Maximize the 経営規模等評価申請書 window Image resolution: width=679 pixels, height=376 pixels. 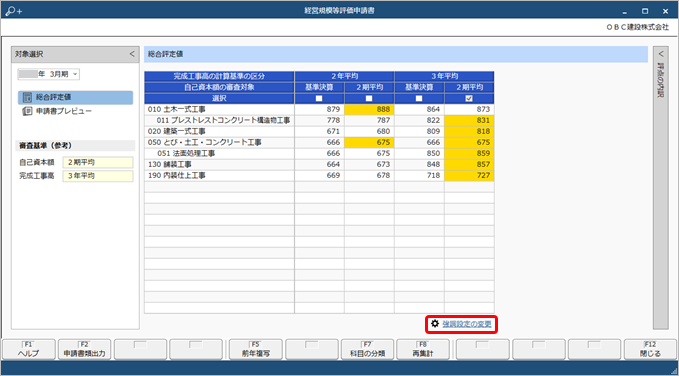(645, 11)
